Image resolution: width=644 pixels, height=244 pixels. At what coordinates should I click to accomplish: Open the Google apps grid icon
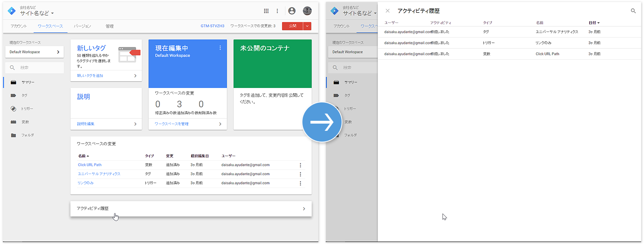[x=266, y=11]
